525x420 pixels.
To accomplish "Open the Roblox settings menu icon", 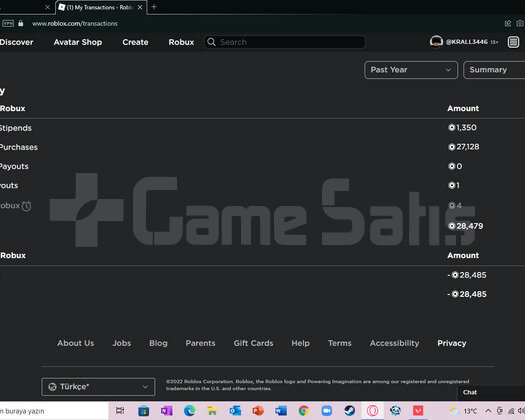I will coord(513,42).
